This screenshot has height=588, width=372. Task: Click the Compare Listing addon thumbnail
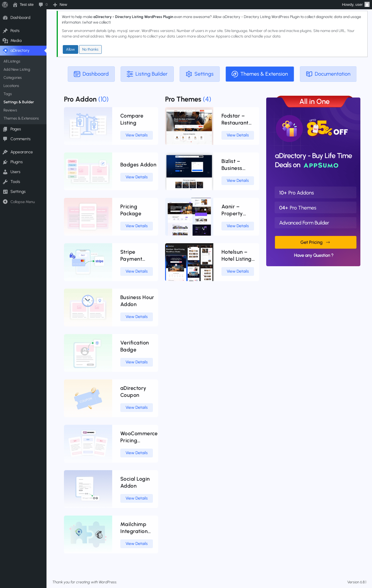tap(88, 126)
